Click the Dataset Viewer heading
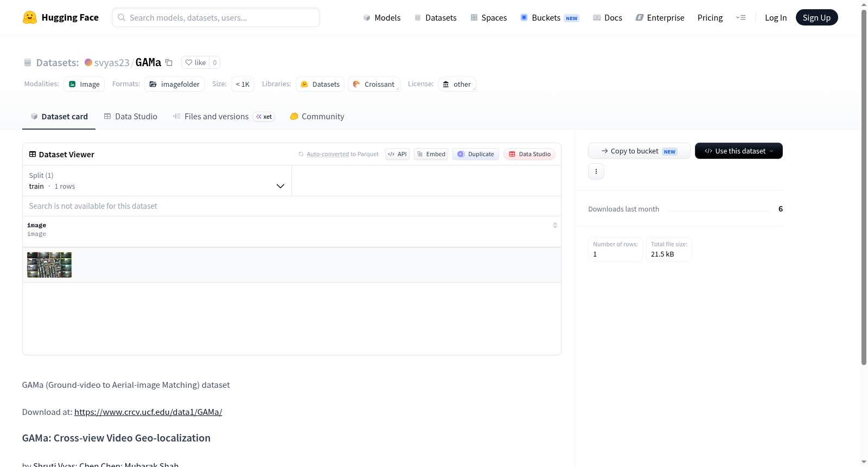 67,155
